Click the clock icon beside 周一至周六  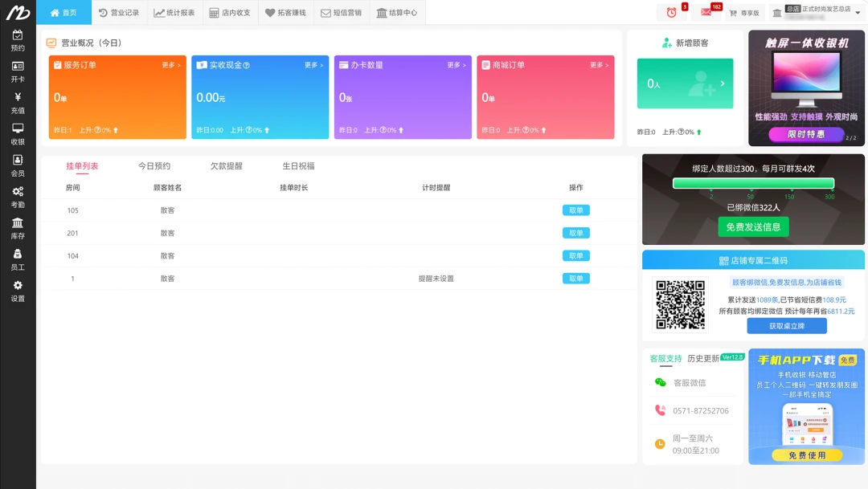coord(660,444)
